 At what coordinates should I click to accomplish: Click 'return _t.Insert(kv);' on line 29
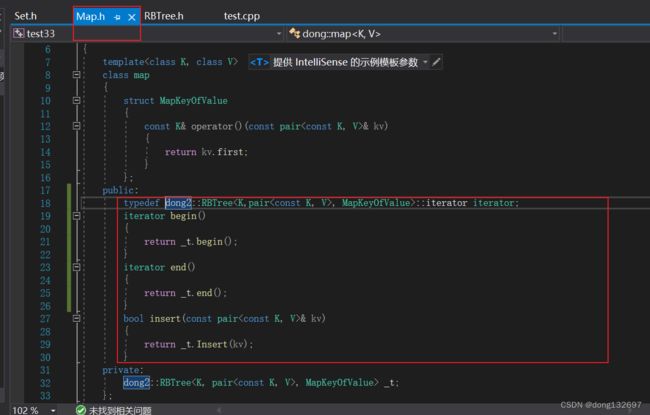(x=198, y=345)
